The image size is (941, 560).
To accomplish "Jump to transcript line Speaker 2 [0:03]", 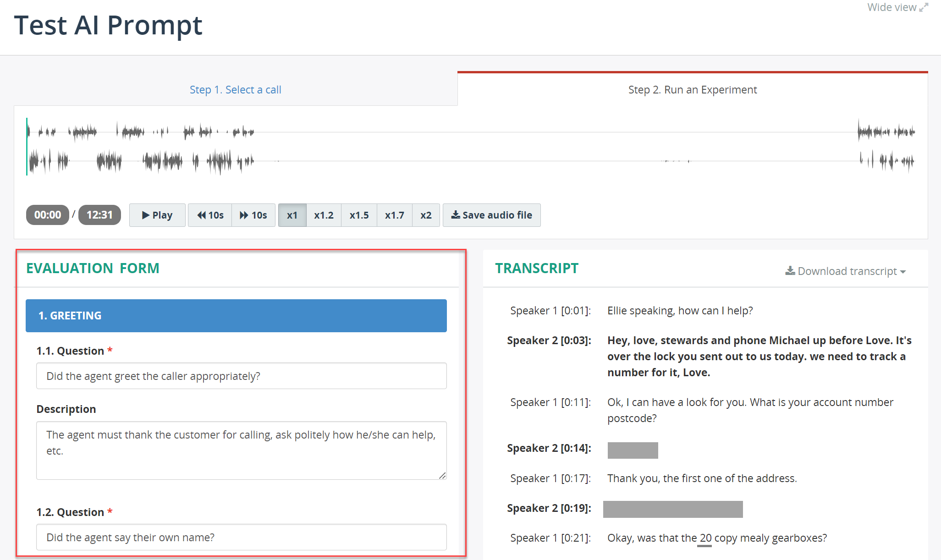I will tap(549, 340).
